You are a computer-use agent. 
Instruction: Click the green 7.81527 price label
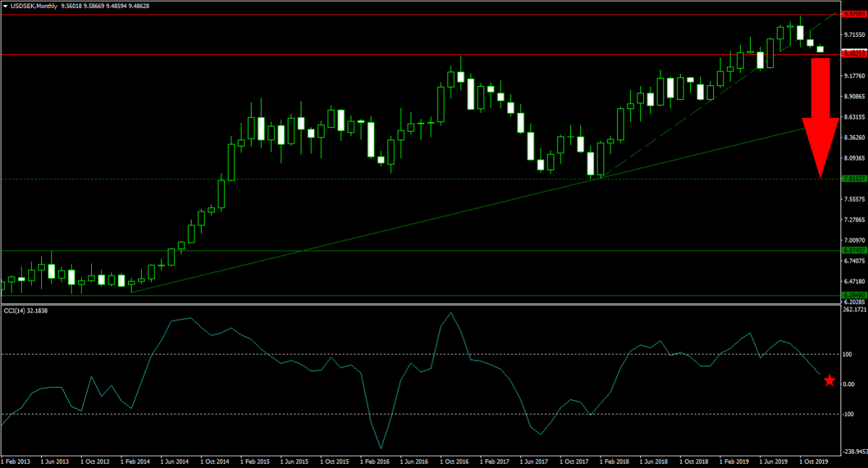click(854, 179)
